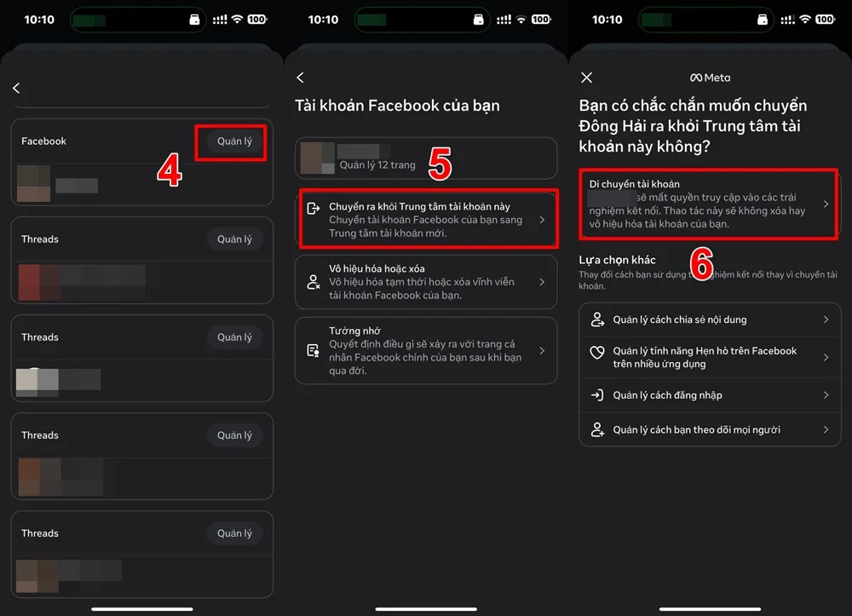The height and width of the screenshot is (616, 852).
Task: Click chevron on 'theo dõi mọi người' row
Action: (x=826, y=429)
